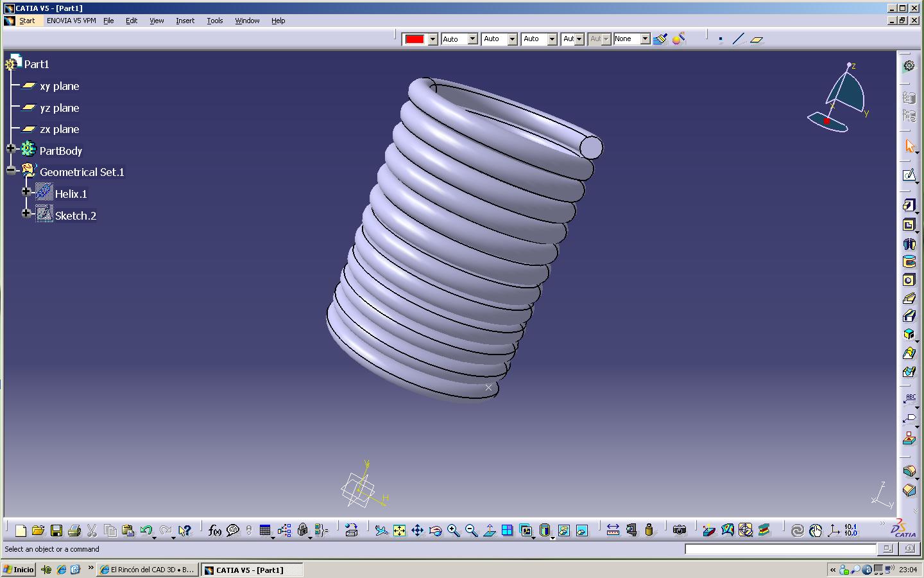Open the third Auto dropdown
Image resolution: width=924 pixels, height=578 pixels.
coord(552,39)
